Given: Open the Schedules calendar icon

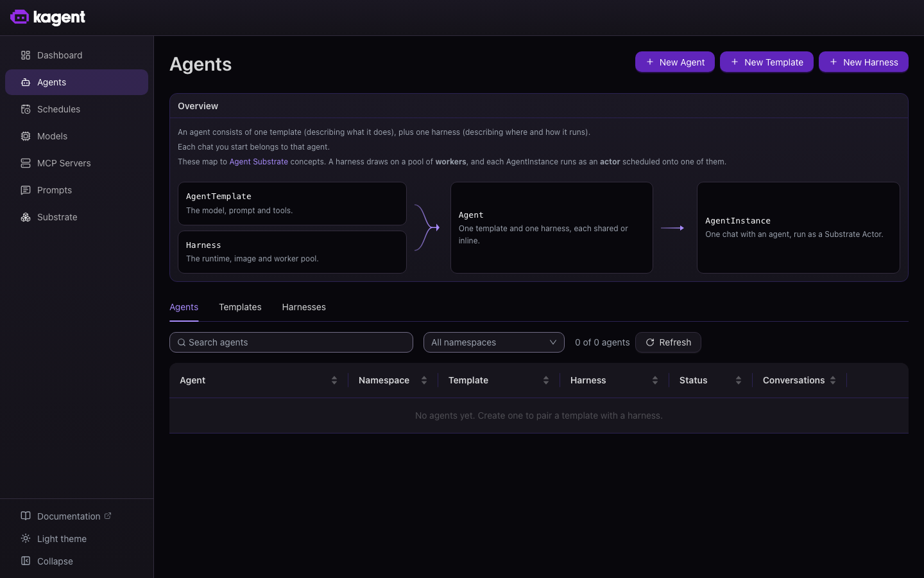Looking at the screenshot, I should click(26, 109).
